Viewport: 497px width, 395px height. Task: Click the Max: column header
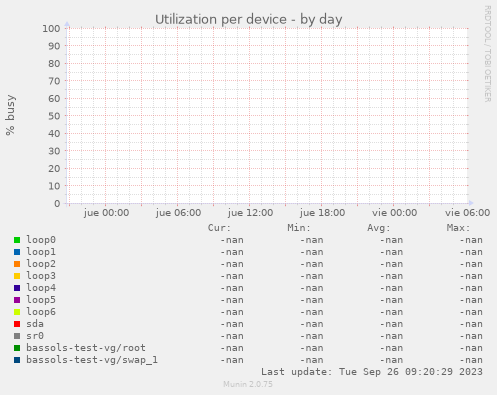458,228
